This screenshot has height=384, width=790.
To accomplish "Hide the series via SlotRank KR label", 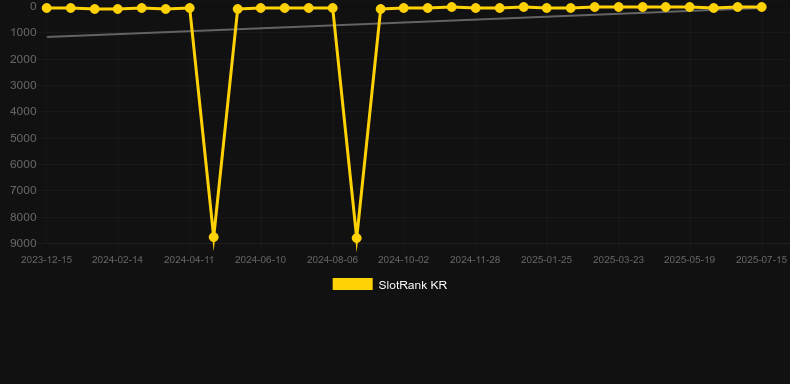I will click(x=413, y=285).
